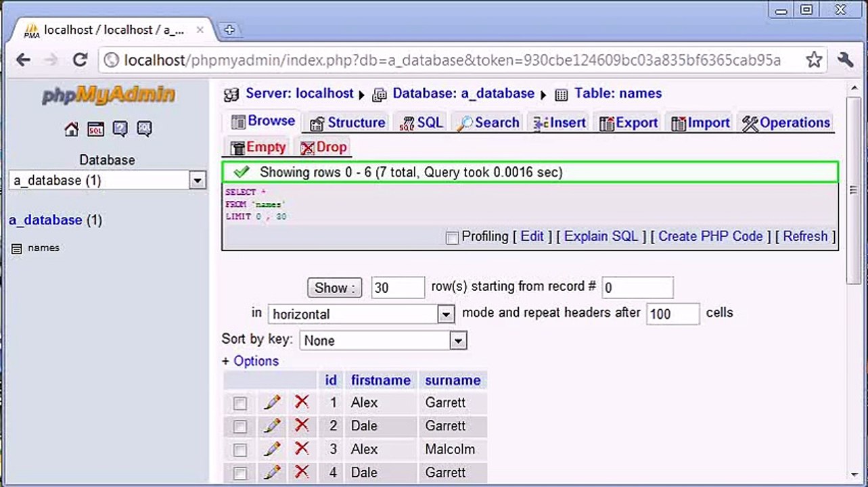Open phpMyAdmin home icon in sidebar
This screenshot has width=868, height=487.
[x=72, y=129]
